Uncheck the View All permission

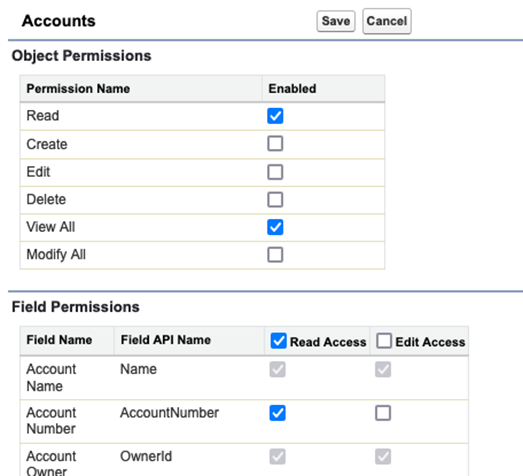coord(275,227)
